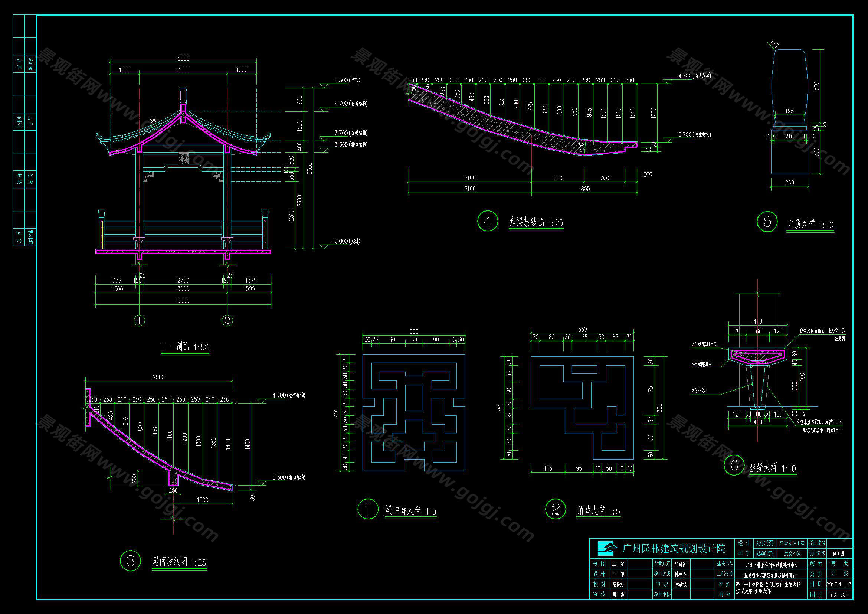This screenshot has width=868, height=614.
Task: Click drawing number YS-J01 cell
Action: [839, 594]
